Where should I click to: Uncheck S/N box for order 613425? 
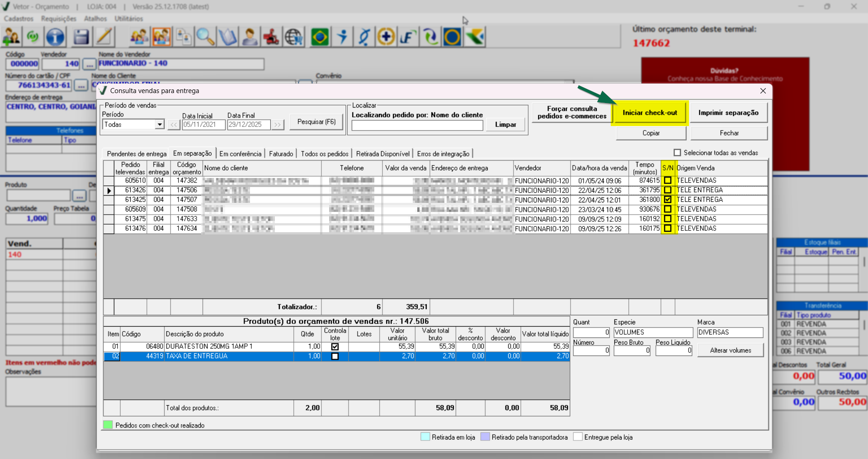click(668, 200)
